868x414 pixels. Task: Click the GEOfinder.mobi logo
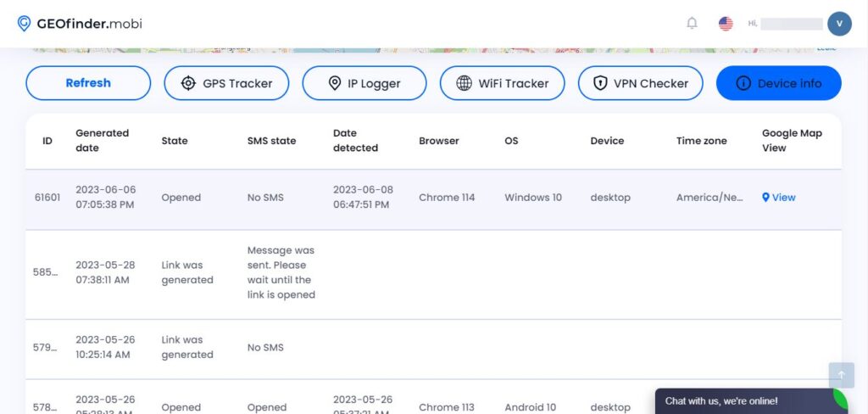(x=80, y=23)
